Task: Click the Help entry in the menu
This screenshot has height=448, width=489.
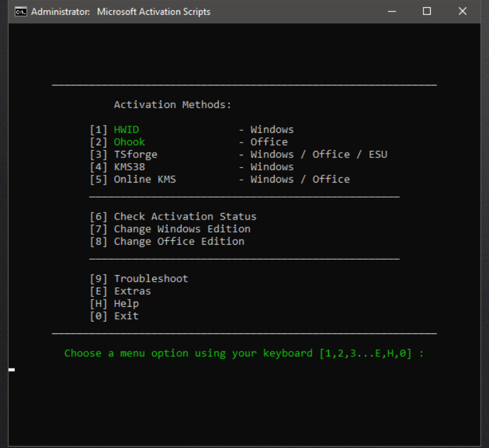Action: (x=126, y=304)
